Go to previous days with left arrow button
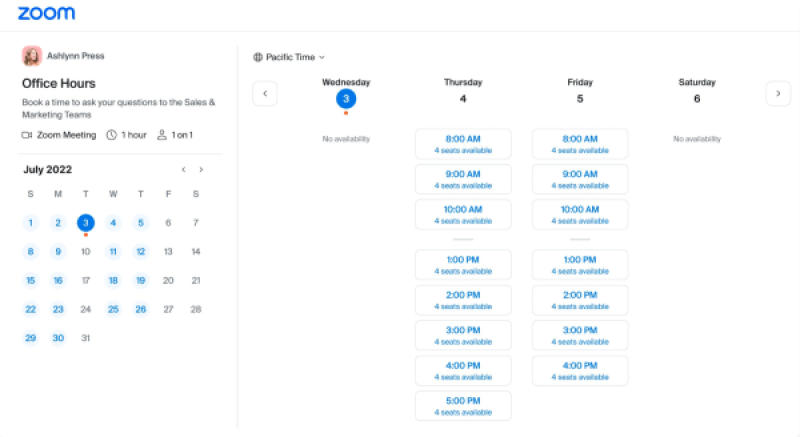This screenshot has height=437, width=800. [x=265, y=93]
